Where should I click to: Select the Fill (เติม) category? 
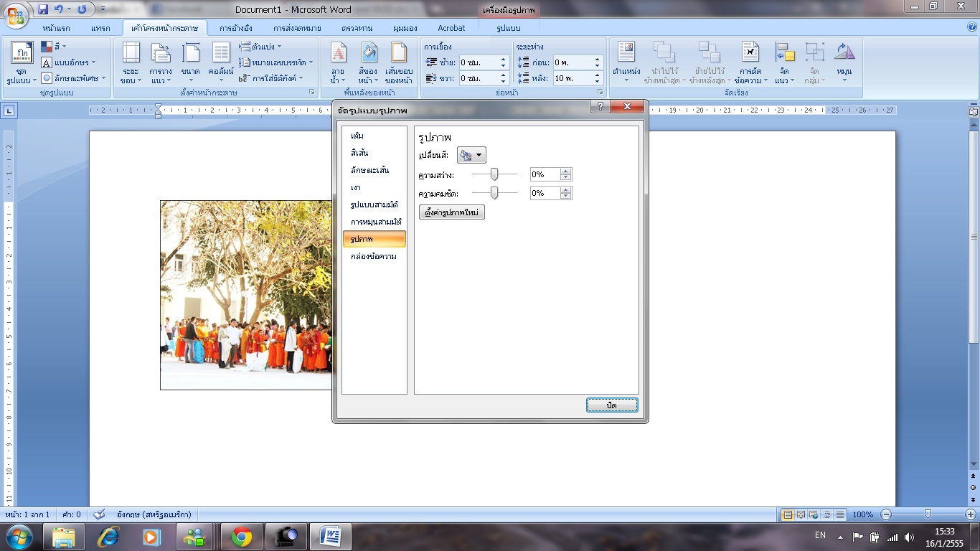(374, 136)
